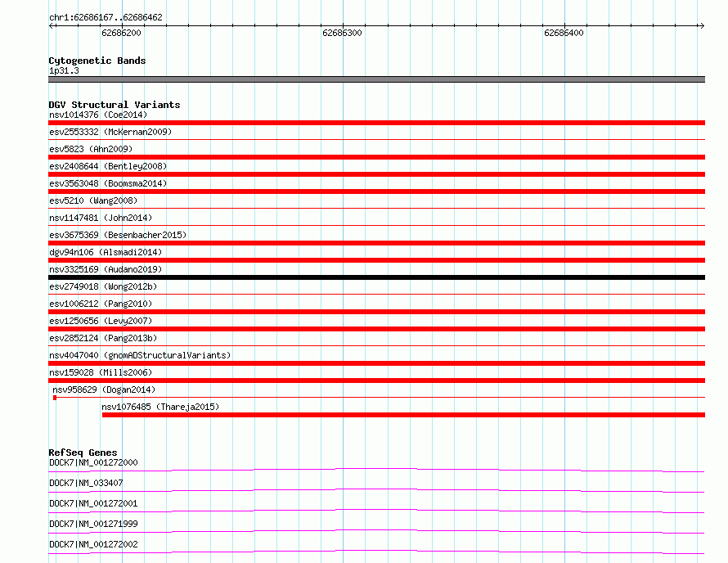Open variant nsv3325169 (Audano2019)
The image size is (728, 563).
(x=106, y=269)
